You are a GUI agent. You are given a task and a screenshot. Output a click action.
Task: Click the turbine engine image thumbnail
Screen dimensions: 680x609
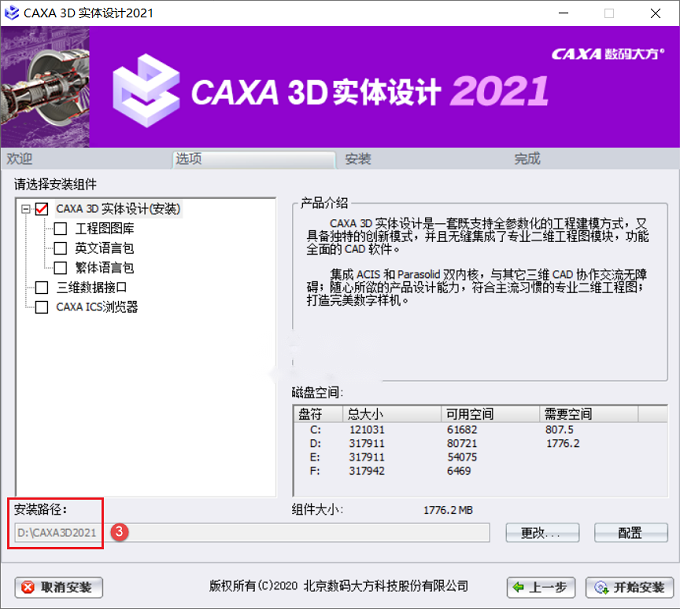[x=45, y=87]
